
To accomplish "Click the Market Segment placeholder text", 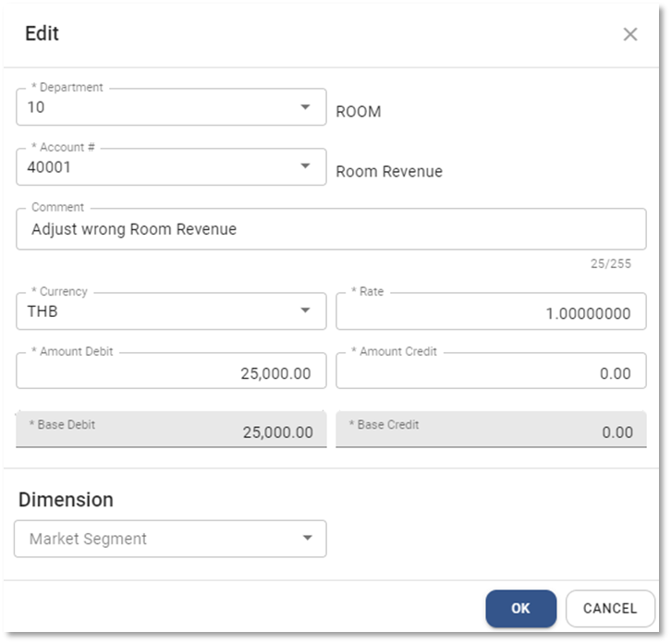I will click(88, 539).
